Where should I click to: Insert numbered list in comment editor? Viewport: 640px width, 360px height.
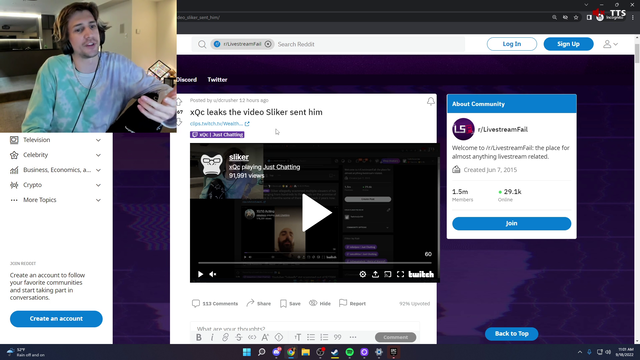[x=324, y=337]
